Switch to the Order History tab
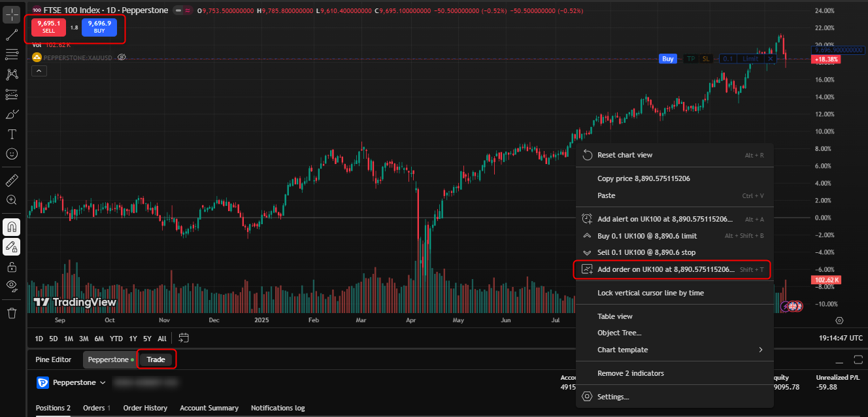The width and height of the screenshot is (868, 417). click(145, 408)
